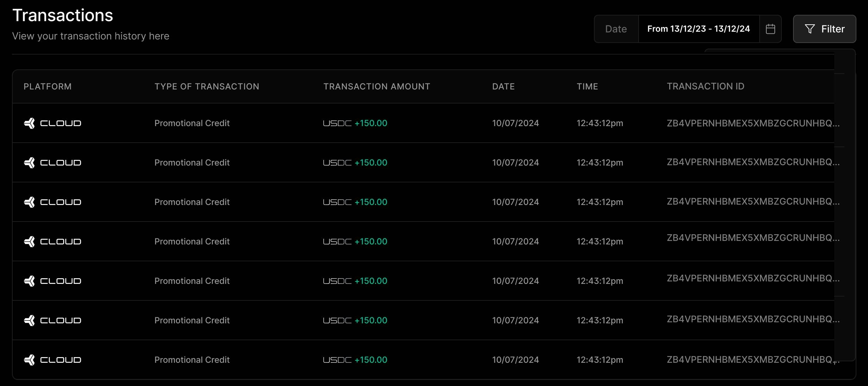The image size is (868, 386).
Task: Click the Cloud logo in the fifth row
Action: click(52, 281)
